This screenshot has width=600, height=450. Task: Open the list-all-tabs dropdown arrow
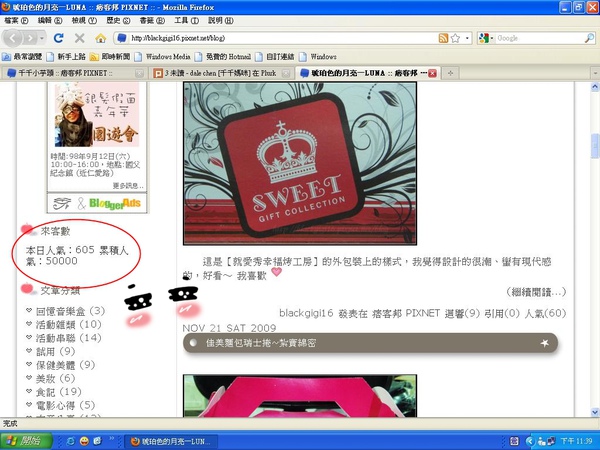click(x=595, y=73)
